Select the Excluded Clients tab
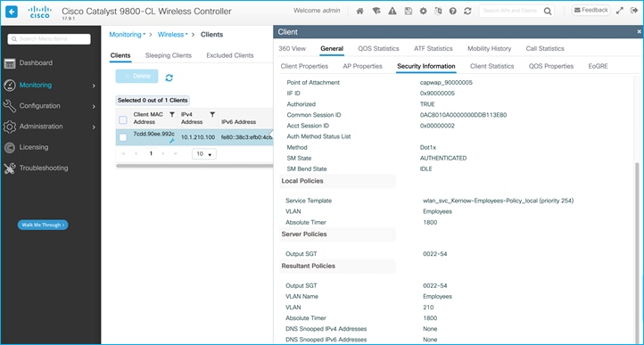644x345 pixels. [230, 55]
